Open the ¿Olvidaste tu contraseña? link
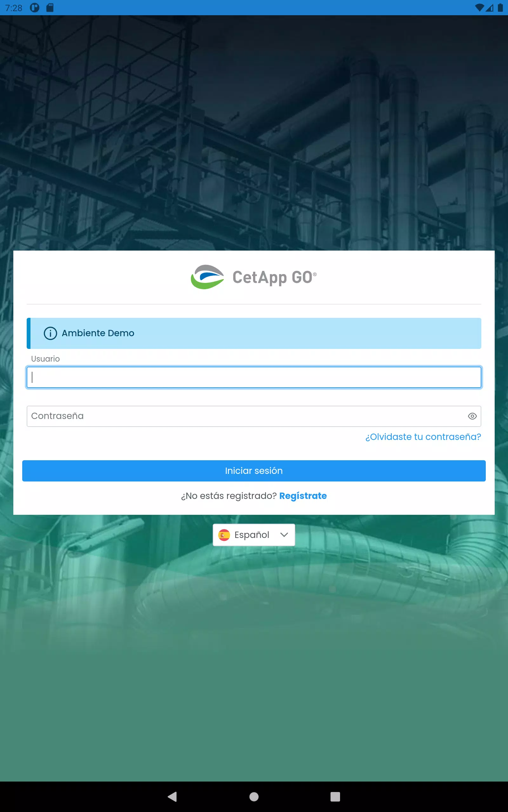508x812 pixels. tap(423, 437)
